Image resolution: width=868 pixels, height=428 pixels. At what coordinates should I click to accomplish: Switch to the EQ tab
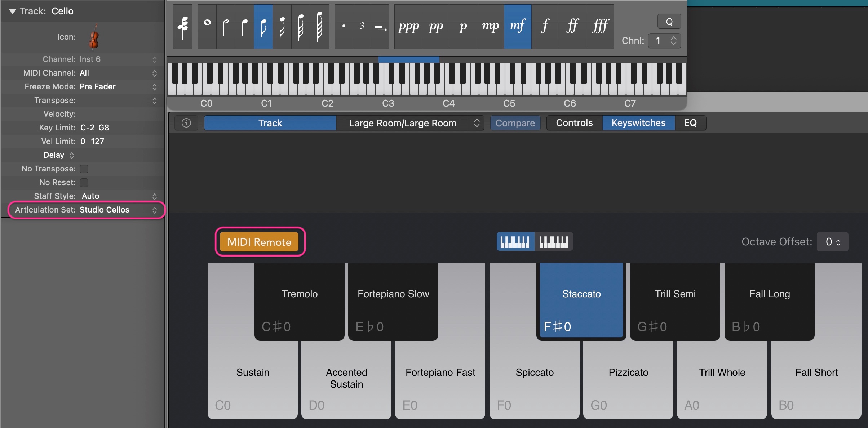pyautogui.click(x=690, y=123)
